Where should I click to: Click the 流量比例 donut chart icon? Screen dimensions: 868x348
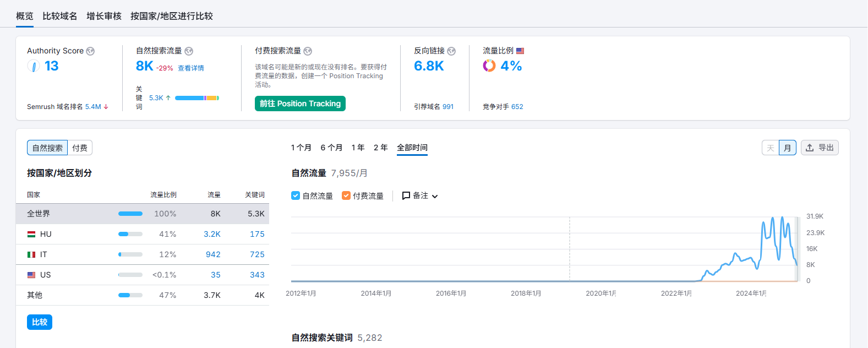[489, 66]
